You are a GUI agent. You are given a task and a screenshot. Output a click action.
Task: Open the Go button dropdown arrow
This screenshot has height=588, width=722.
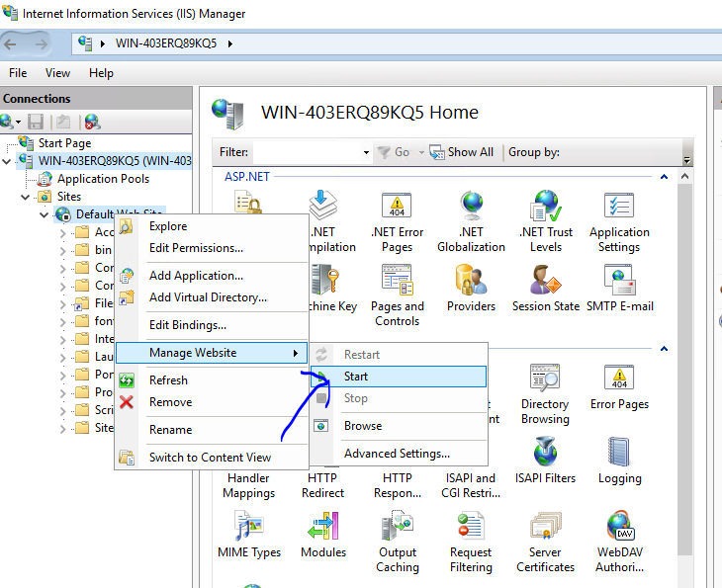[x=421, y=152]
